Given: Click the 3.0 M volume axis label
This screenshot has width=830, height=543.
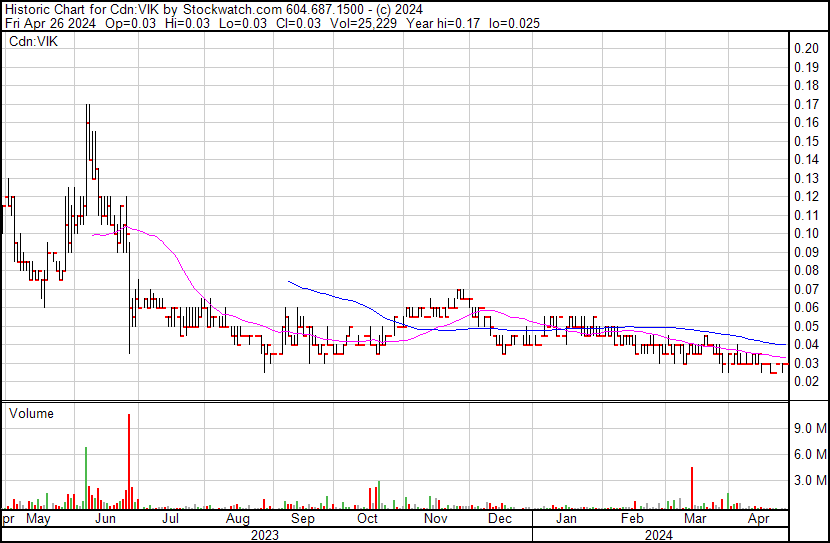Looking at the screenshot, I should 808,480.
